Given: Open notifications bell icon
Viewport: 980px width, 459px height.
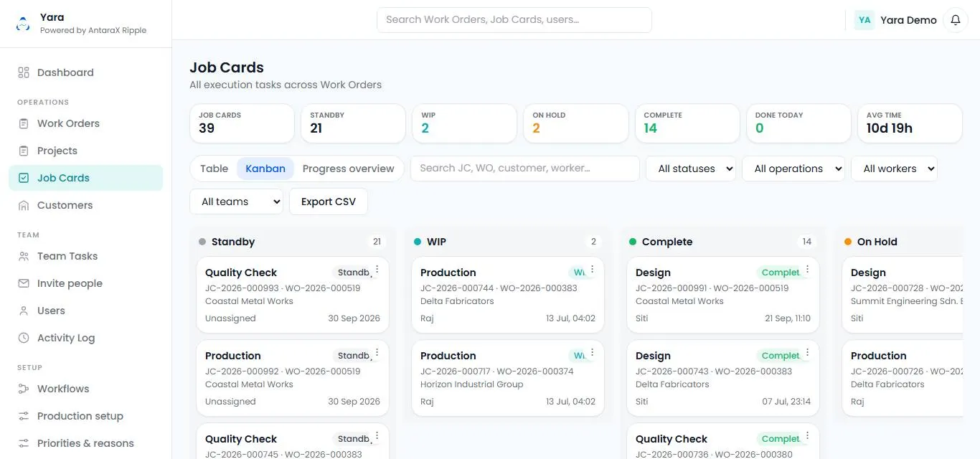Looking at the screenshot, I should tap(955, 20).
